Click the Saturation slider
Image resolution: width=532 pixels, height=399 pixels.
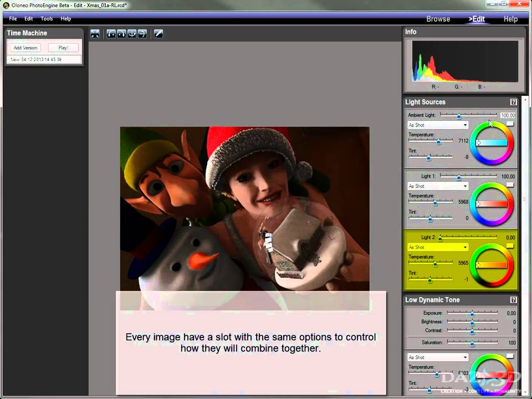click(472, 342)
